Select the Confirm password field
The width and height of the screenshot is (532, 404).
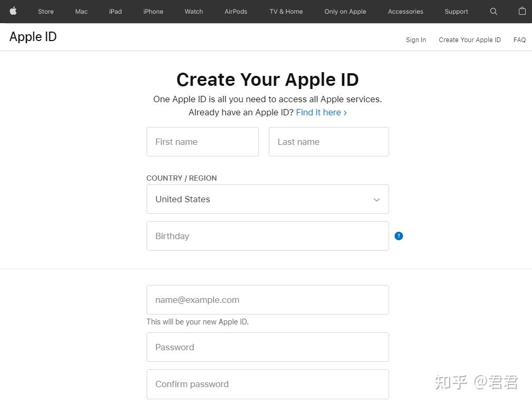click(x=267, y=384)
